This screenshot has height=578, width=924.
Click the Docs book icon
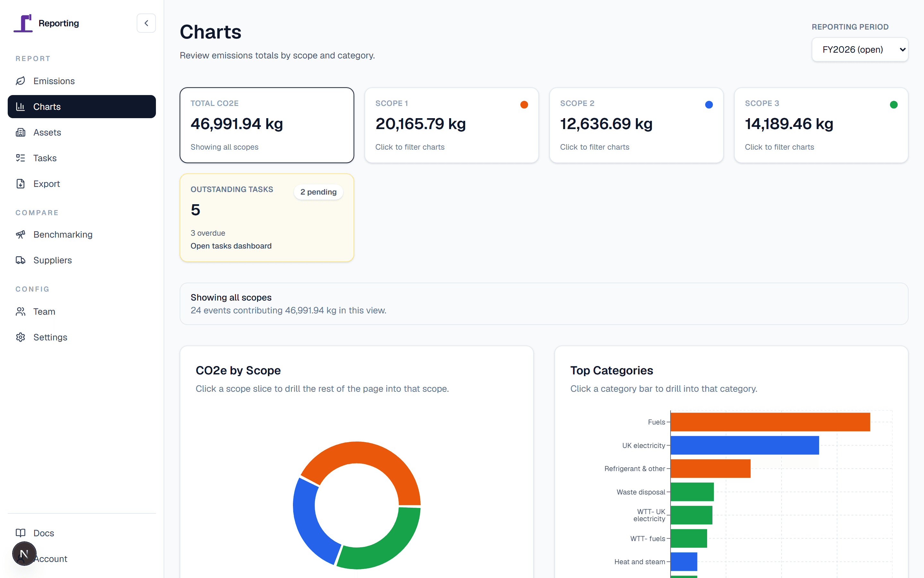point(21,533)
